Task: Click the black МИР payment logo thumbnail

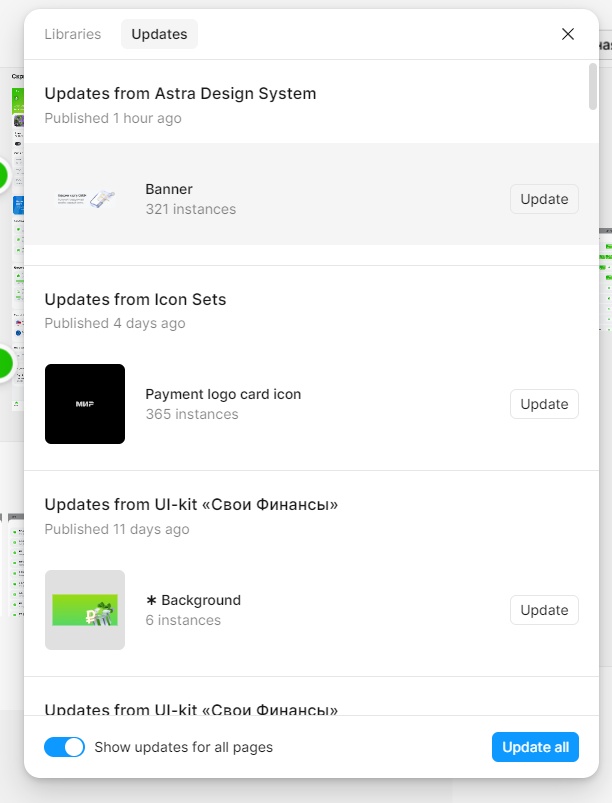Action: click(x=85, y=404)
